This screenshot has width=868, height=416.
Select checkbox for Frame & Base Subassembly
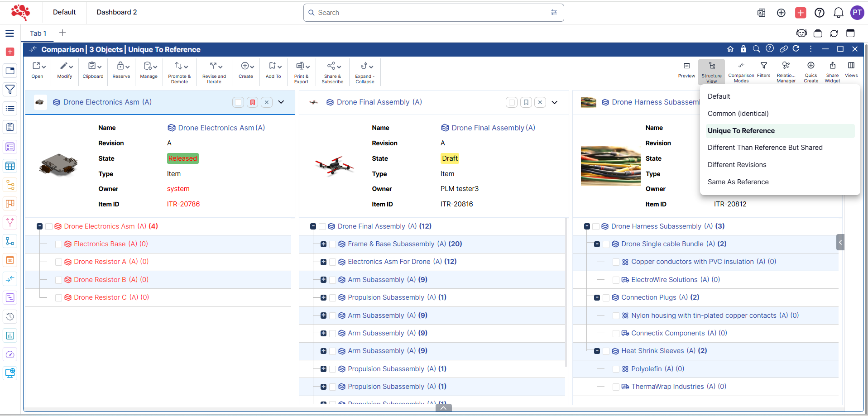(x=332, y=244)
